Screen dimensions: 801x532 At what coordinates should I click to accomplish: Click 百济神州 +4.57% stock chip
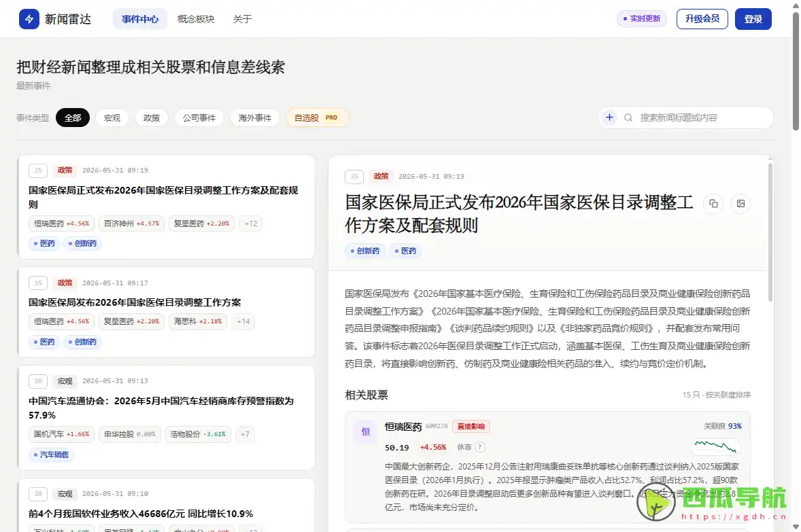[x=131, y=224]
